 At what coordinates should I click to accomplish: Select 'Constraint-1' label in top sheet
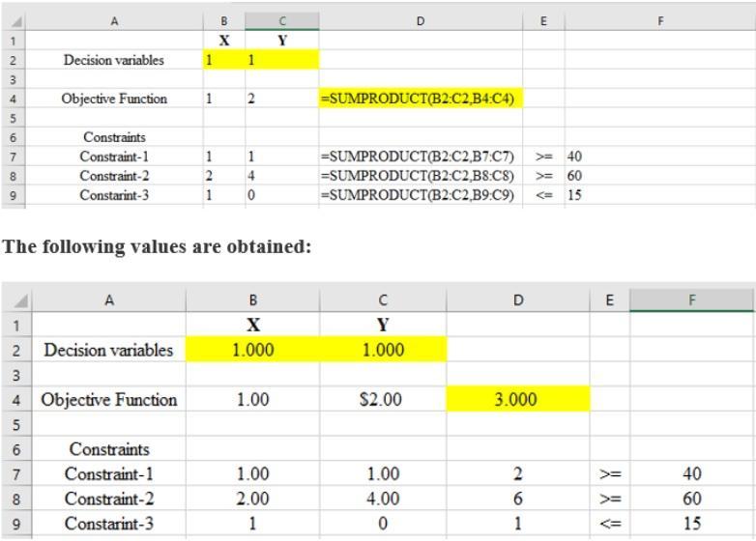[x=114, y=157]
